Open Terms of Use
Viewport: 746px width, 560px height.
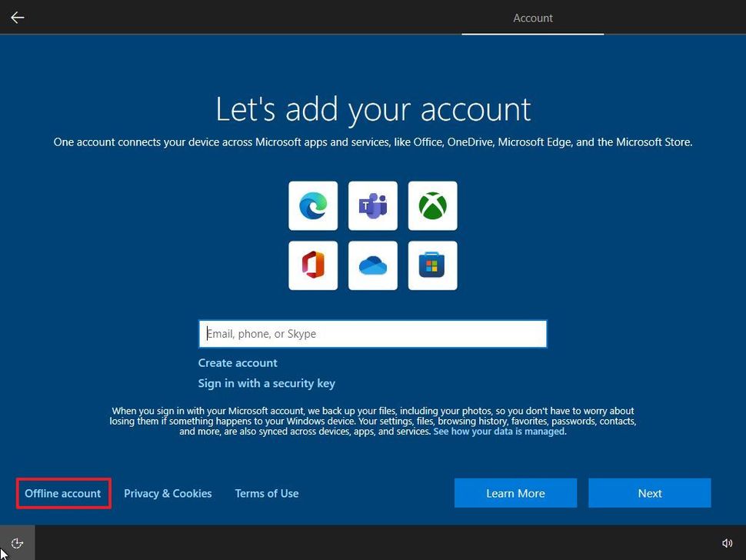(x=266, y=493)
